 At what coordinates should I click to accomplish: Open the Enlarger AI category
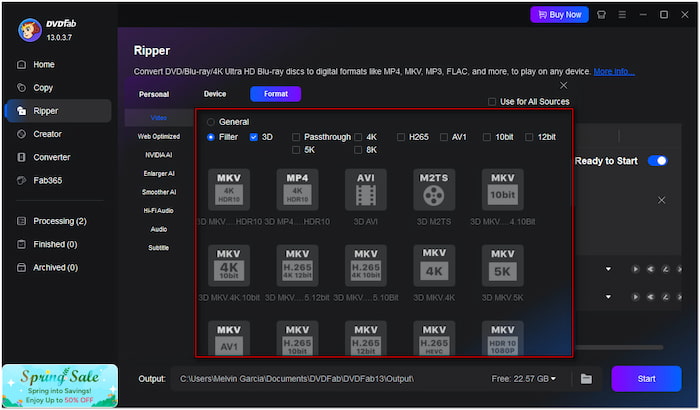[x=159, y=173]
